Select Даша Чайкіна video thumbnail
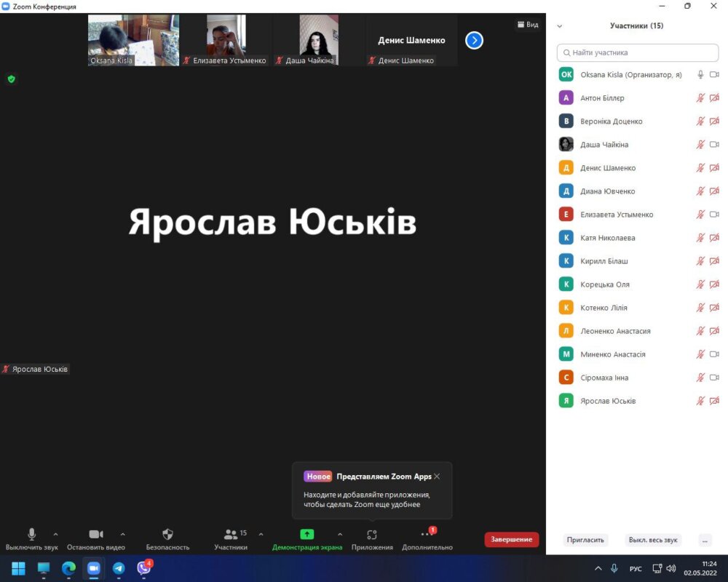Screen dimensions: 728x582 [319, 40]
